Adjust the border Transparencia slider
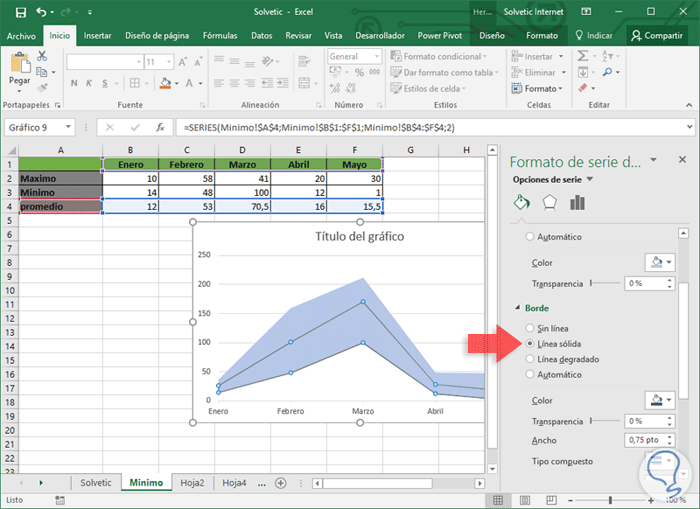 pyautogui.click(x=592, y=421)
